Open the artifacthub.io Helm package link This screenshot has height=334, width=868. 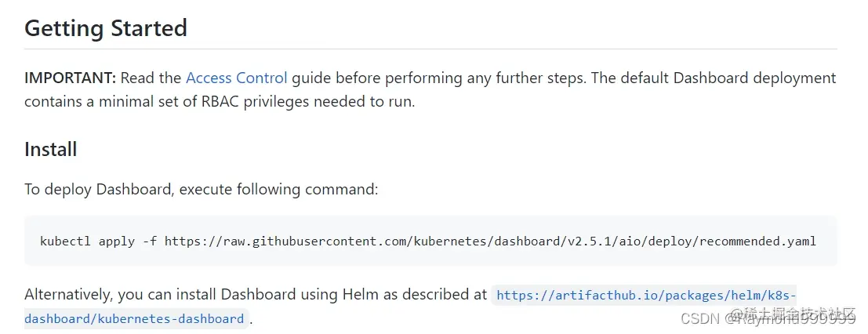(x=646, y=296)
